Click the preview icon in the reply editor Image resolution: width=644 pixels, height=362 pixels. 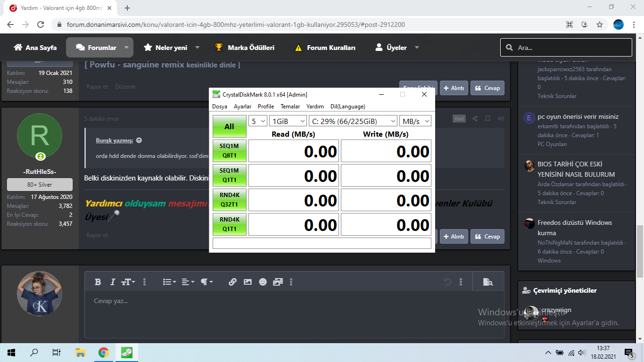pos(488,282)
